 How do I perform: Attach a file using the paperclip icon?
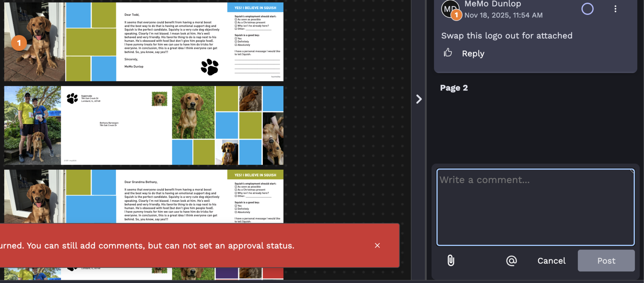[451, 260]
